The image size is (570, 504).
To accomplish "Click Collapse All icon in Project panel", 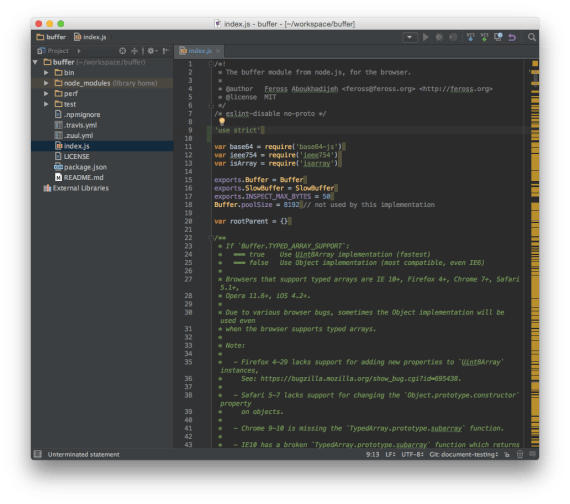I will pos(134,51).
